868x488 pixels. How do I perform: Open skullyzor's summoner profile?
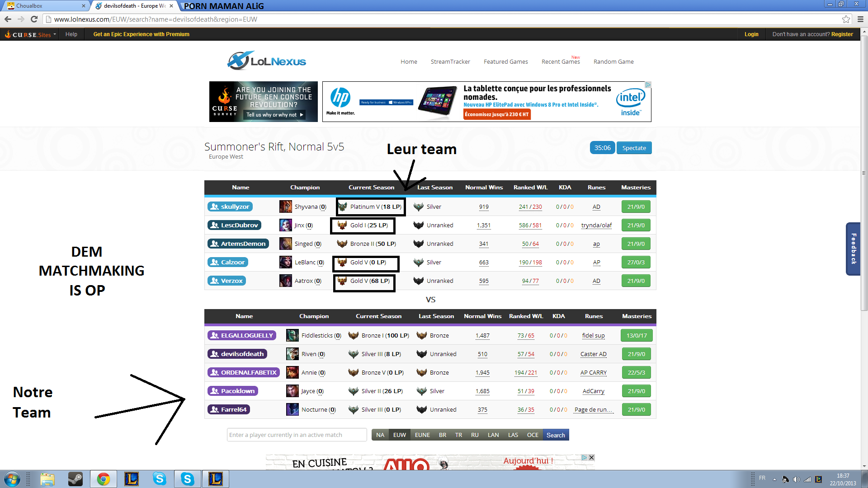coord(230,206)
